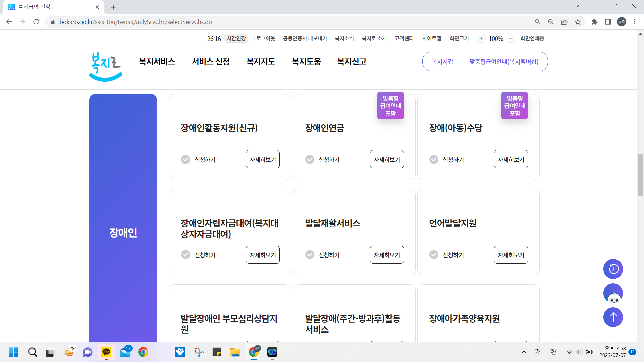Switch to the 복지급여 신청 browser tab

click(x=50, y=7)
